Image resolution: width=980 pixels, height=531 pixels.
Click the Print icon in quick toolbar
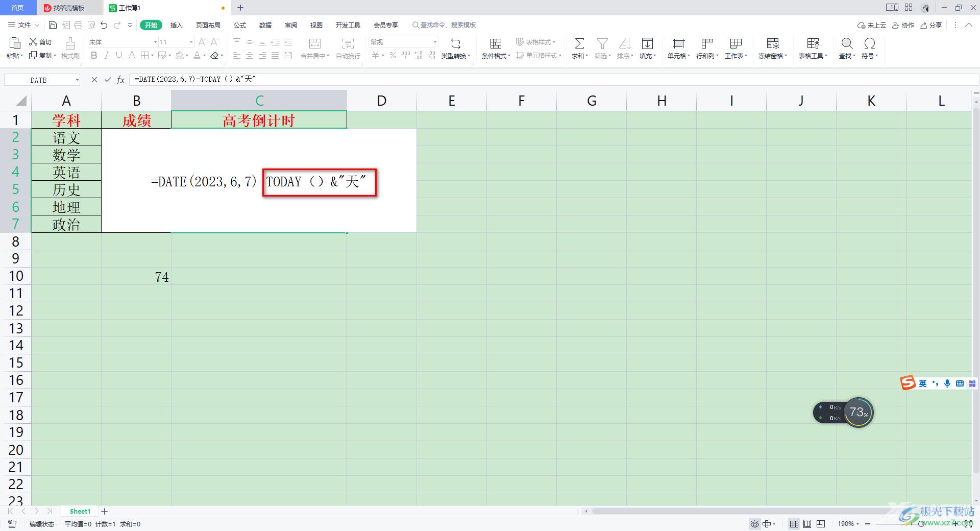point(78,25)
